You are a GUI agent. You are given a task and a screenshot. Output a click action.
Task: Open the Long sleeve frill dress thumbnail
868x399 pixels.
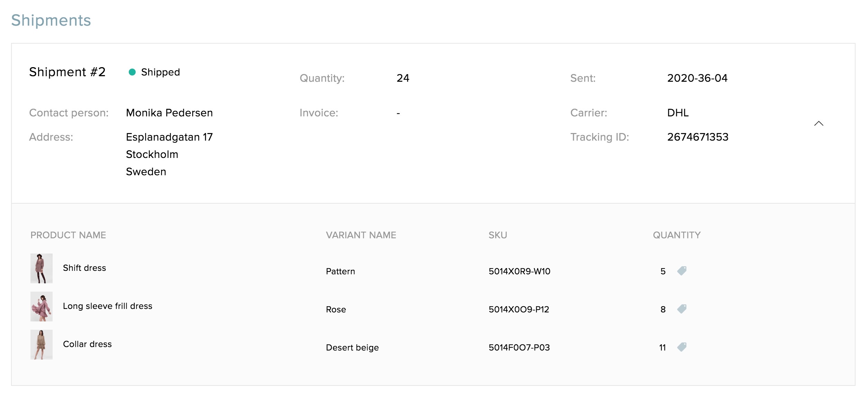point(42,307)
